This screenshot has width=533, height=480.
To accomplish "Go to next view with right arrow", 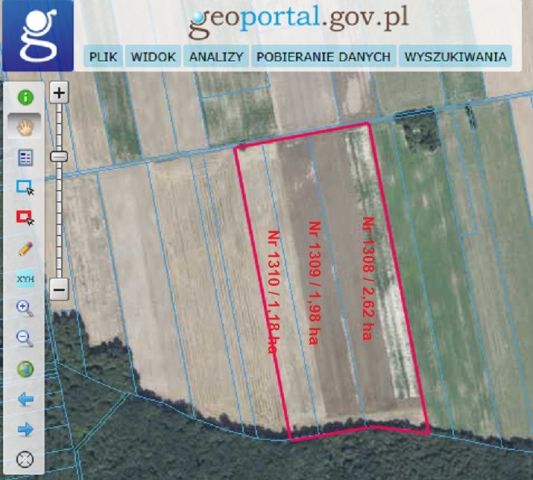I will (25, 429).
